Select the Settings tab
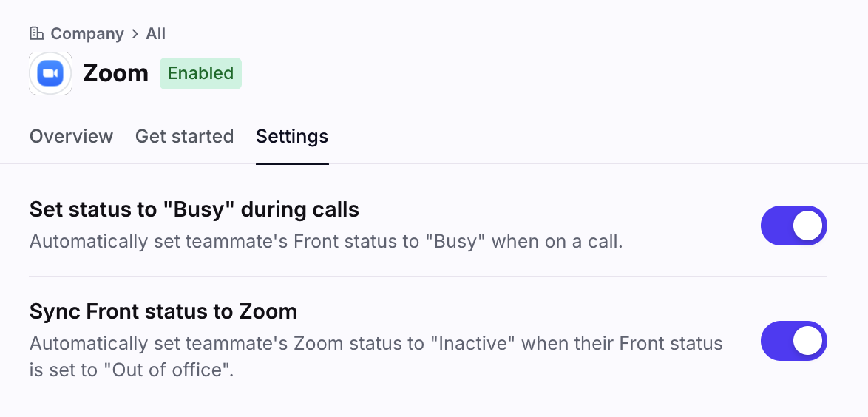This screenshot has width=868, height=417. [292, 137]
